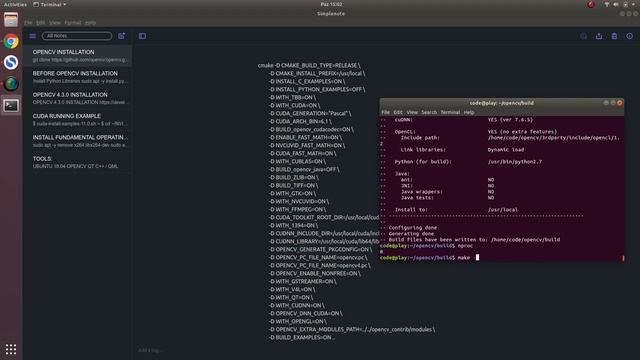Open the terminal window File menu
This screenshot has height=360, width=640.
tap(385, 112)
